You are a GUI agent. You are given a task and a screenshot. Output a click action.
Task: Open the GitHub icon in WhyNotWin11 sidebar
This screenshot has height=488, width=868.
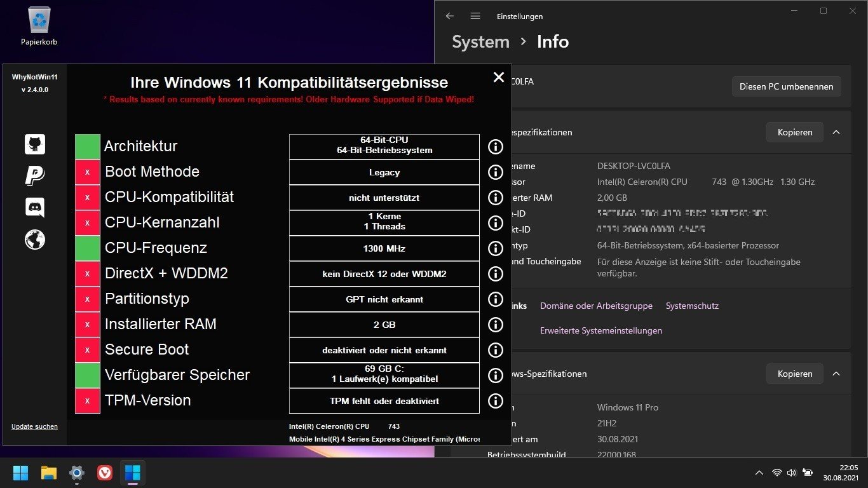(35, 144)
